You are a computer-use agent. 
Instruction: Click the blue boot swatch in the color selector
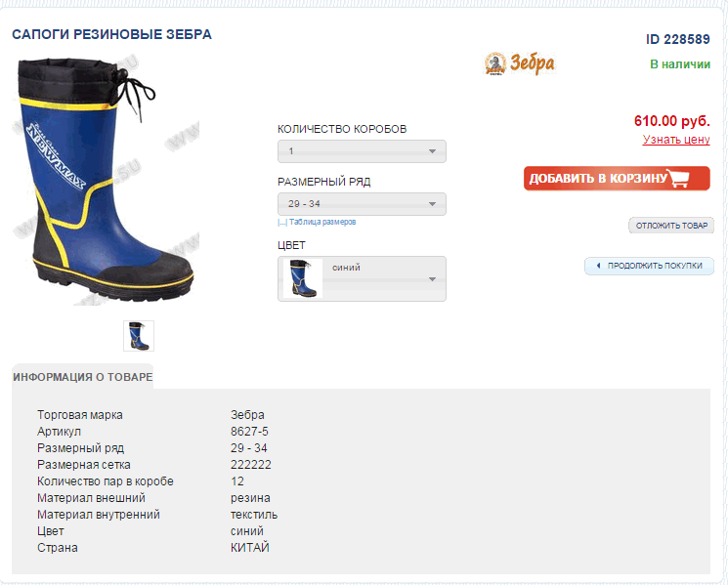click(302, 278)
